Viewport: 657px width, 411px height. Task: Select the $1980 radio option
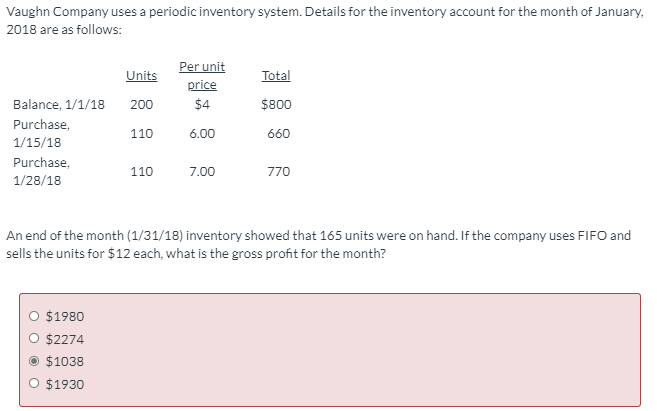coord(34,316)
